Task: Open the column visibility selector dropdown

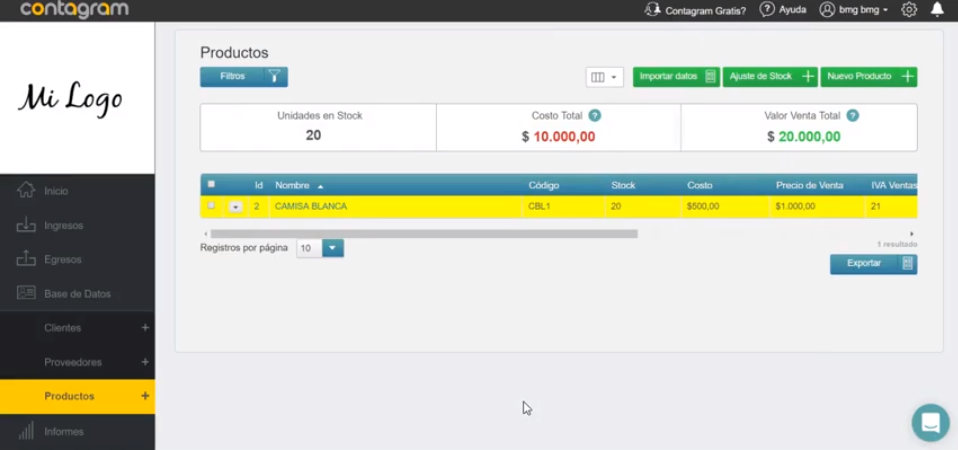Action: [x=604, y=77]
